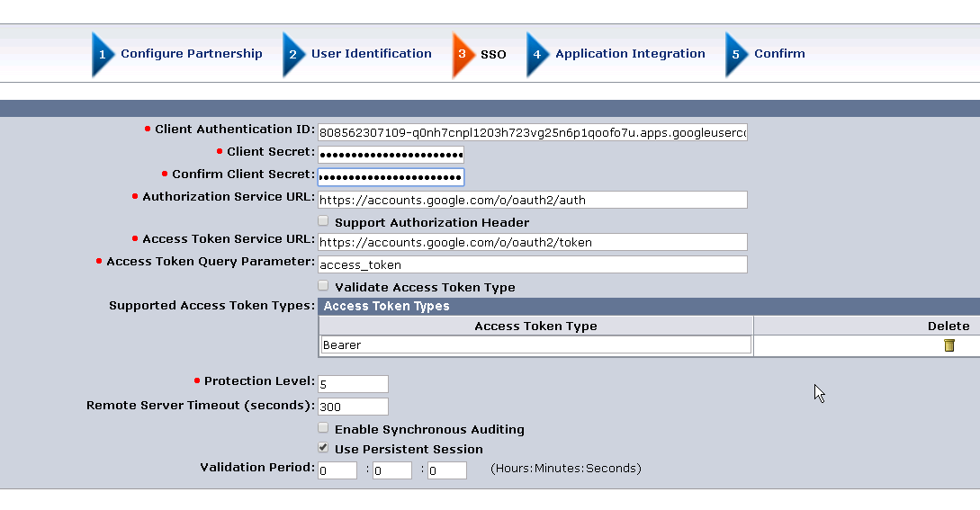The image size is (980, 510).
Task: Tick Validate Access Token Type checkbox
Action: point(323,286)
